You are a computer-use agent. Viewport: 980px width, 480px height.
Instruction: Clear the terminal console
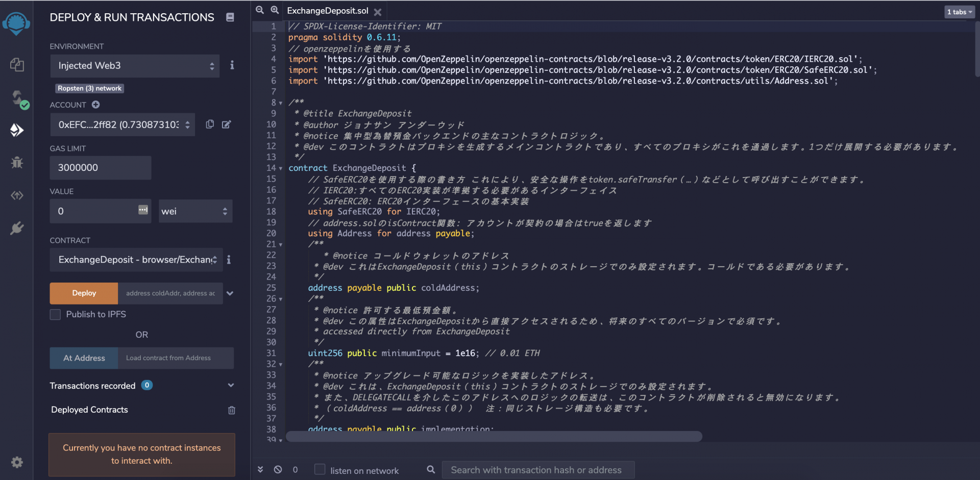tap(278, 469)
